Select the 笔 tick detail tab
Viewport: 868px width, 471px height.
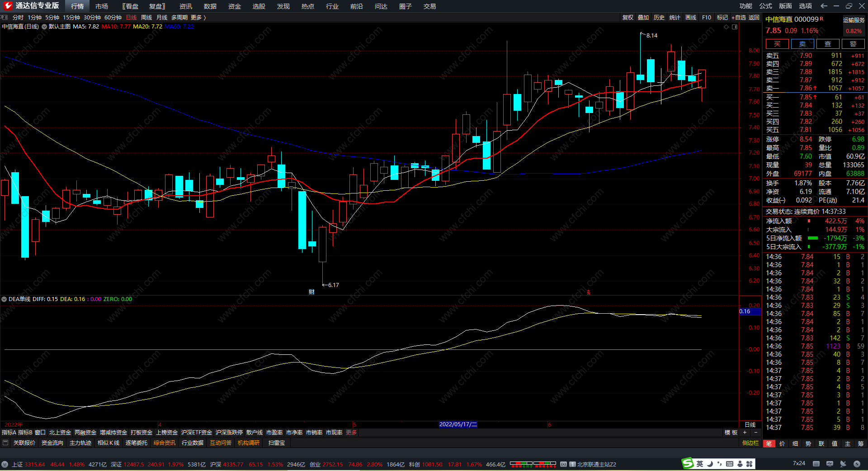point(769,443)
